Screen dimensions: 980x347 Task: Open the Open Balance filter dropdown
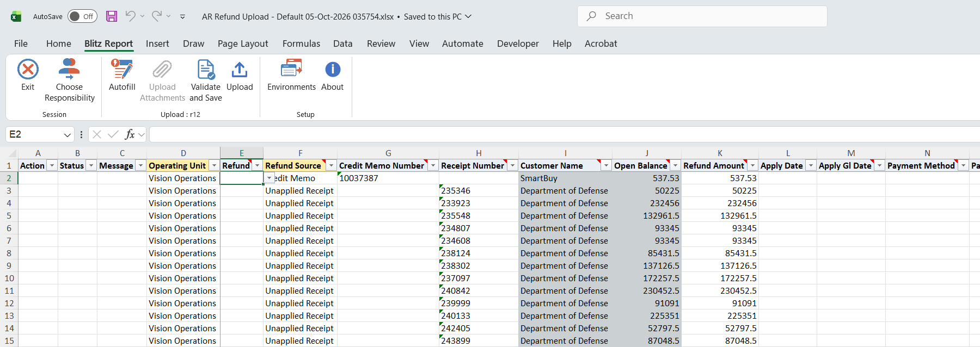coord(675,165)
